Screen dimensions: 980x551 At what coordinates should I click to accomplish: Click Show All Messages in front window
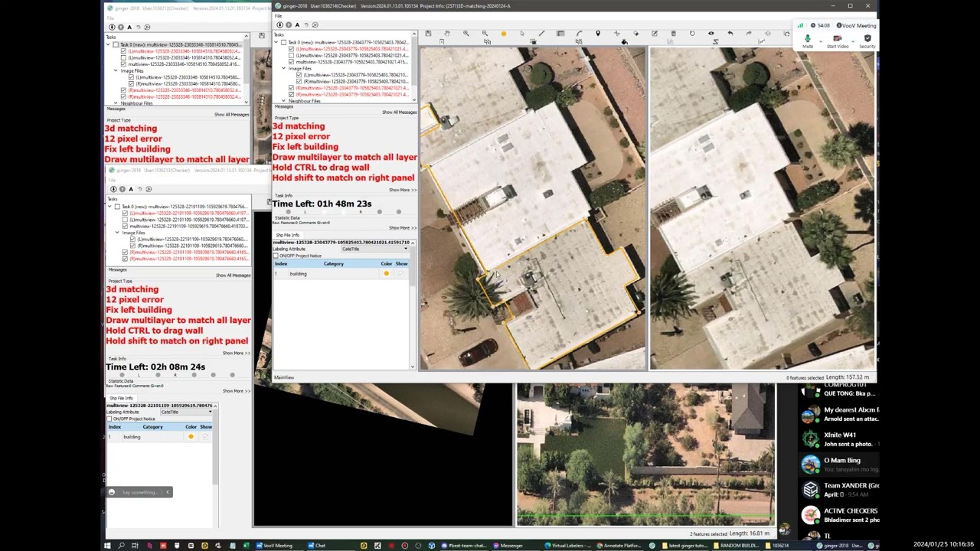pos(399,112)
